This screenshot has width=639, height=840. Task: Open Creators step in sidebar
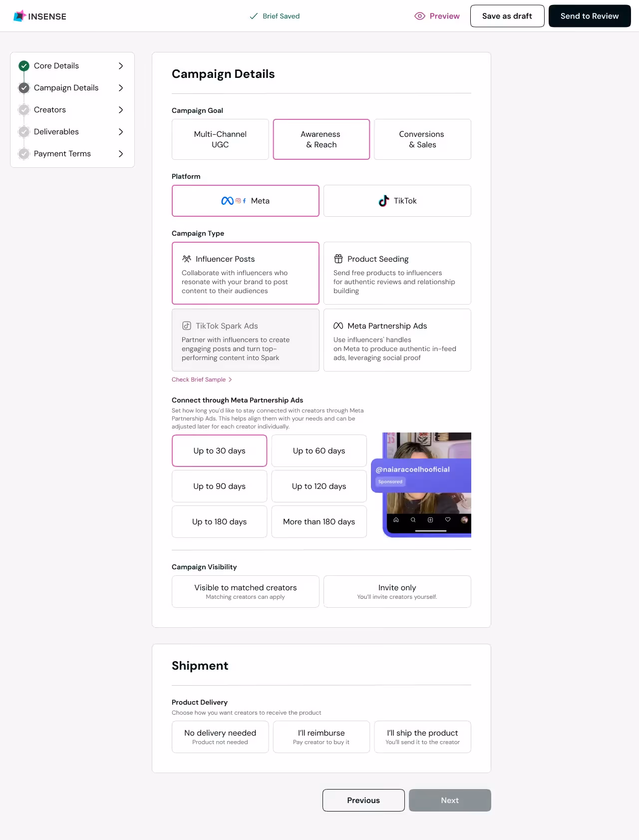tap(72, 110)
